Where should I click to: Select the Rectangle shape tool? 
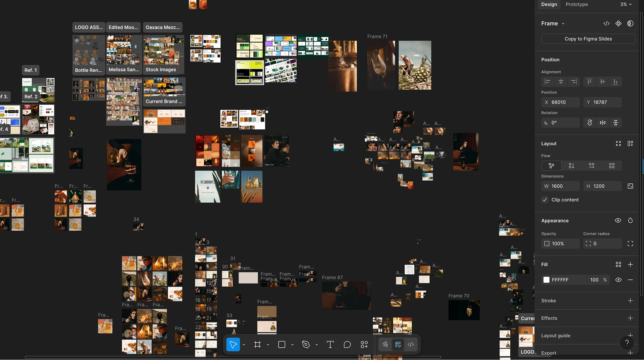point(281,344)
